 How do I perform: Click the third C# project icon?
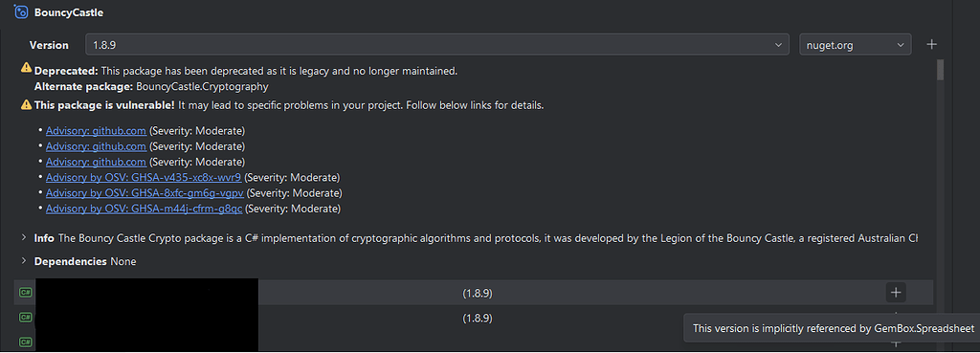point(26,342)
